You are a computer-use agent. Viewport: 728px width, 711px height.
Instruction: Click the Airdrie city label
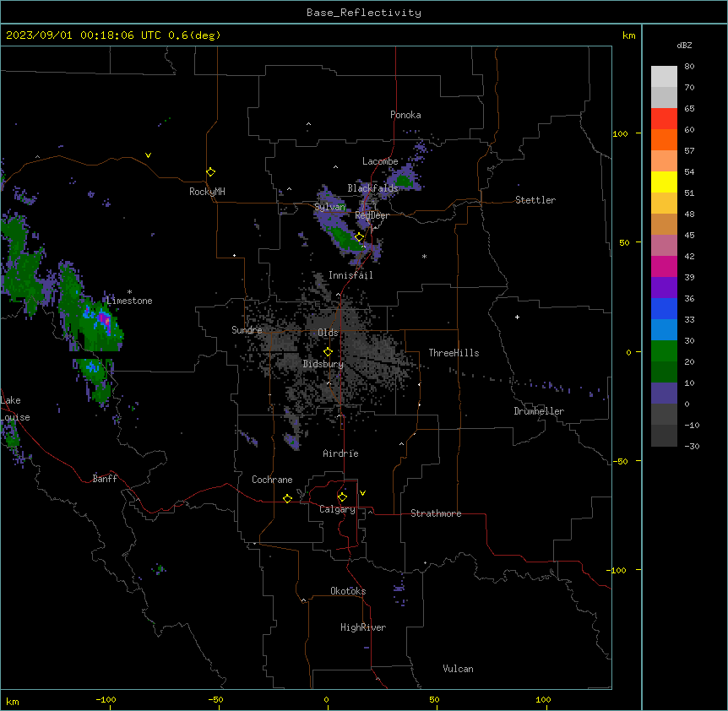(x=340, y=453)
